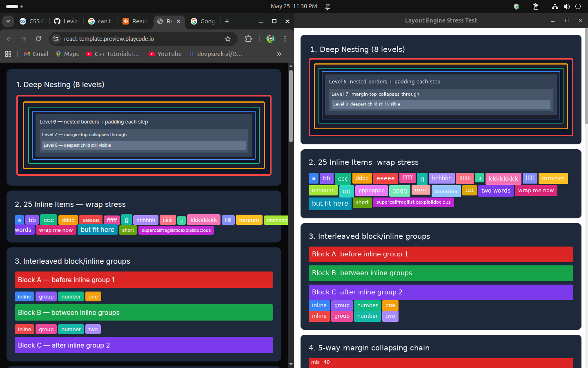
Task: Click the green shield tray icon
Action: pos(516,7)
